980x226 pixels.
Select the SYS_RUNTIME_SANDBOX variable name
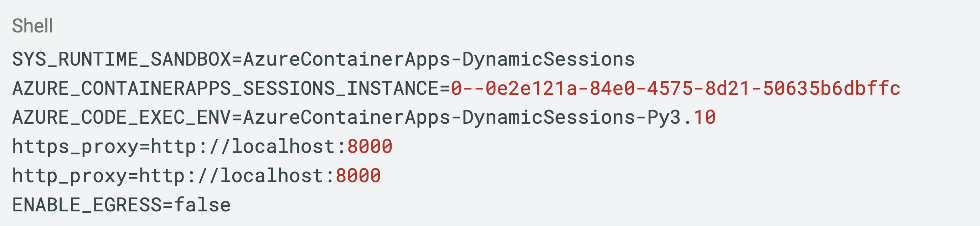click(122, 60)
